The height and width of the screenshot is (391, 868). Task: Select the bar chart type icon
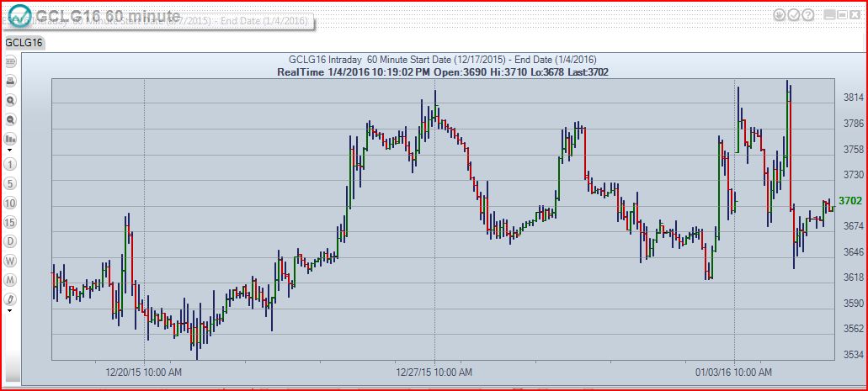(x=10, y=139)
